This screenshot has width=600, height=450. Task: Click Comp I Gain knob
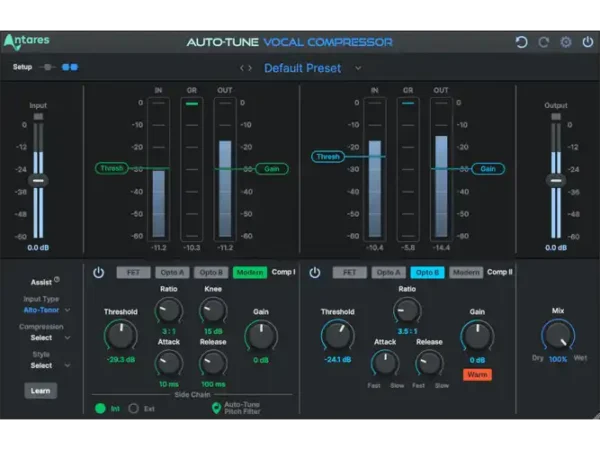pos(261,336)
